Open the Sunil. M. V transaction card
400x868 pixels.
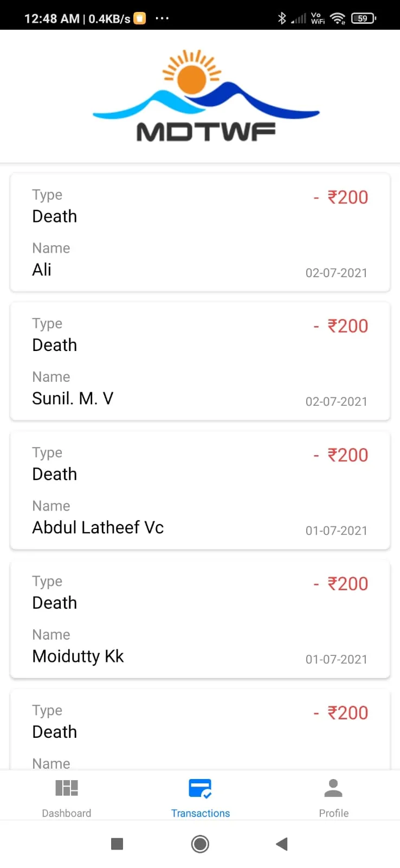coord(200,361)
